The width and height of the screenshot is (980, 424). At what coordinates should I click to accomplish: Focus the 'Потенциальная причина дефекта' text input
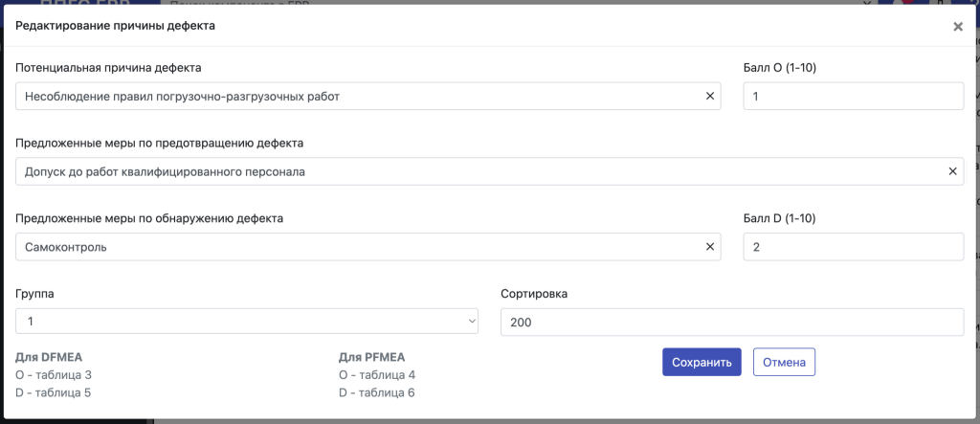[360, 97]
